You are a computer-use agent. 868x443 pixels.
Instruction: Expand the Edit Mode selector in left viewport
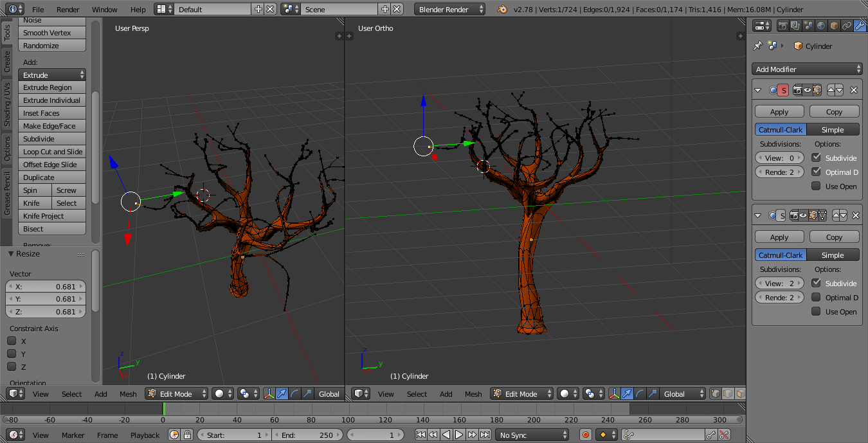pyautogui.click(x=177, y=394)
